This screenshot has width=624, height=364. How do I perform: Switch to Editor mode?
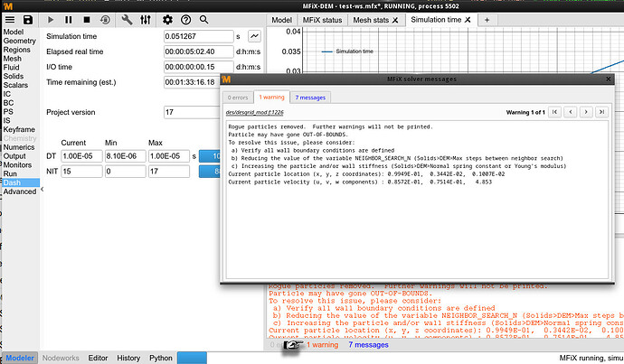point(98,358)
